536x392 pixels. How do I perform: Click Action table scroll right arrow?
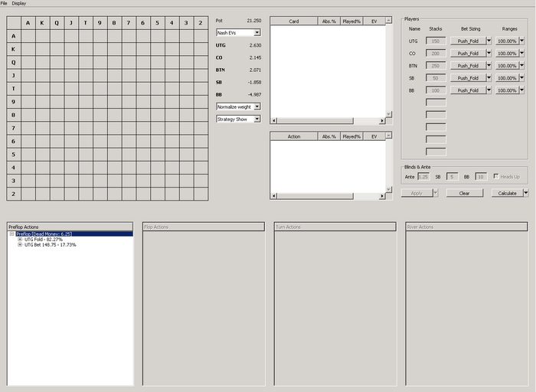click(x=382, y=196)
